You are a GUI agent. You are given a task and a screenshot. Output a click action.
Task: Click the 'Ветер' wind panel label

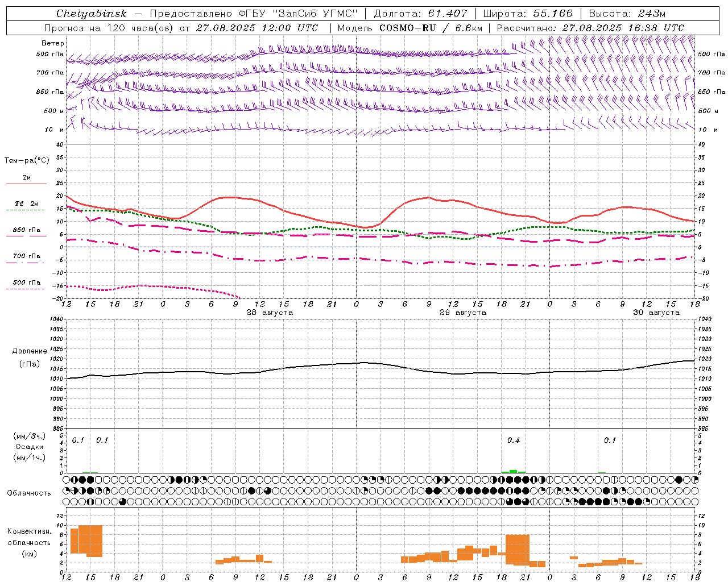53,43
